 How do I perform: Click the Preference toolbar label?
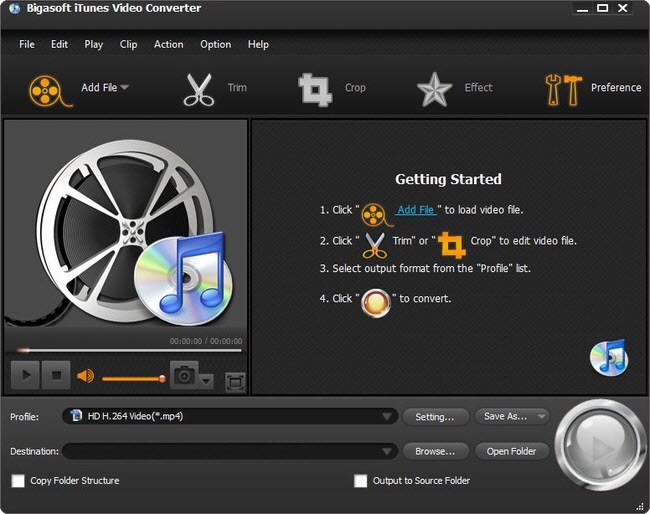tap(616, 87)
